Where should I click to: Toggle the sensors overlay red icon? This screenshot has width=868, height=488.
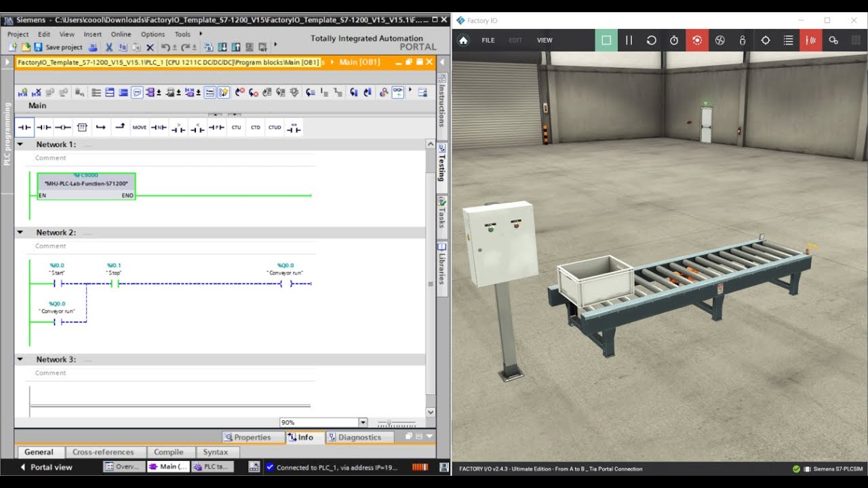pyautogui.click(x=810, y=40)
